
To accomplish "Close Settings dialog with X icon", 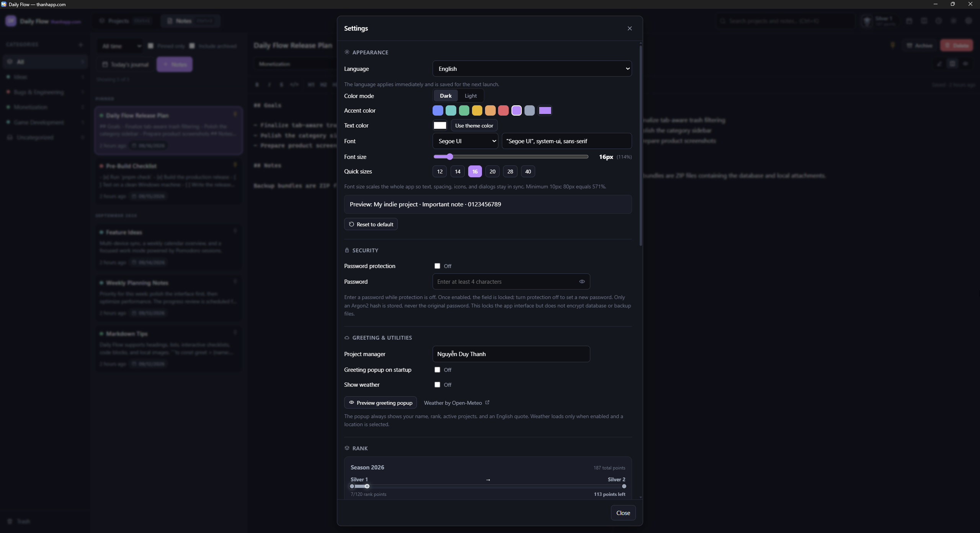I will [630, 28].
